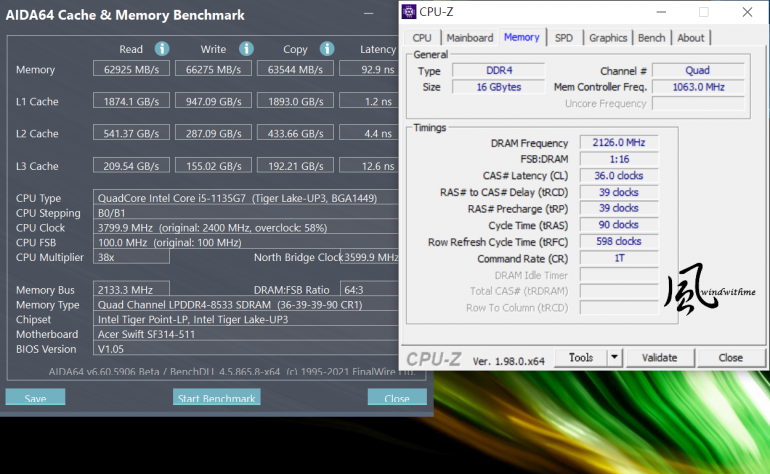Click the DRAM Frequency value field
This screenshot has width=770, height=474.
click(618, 143)
